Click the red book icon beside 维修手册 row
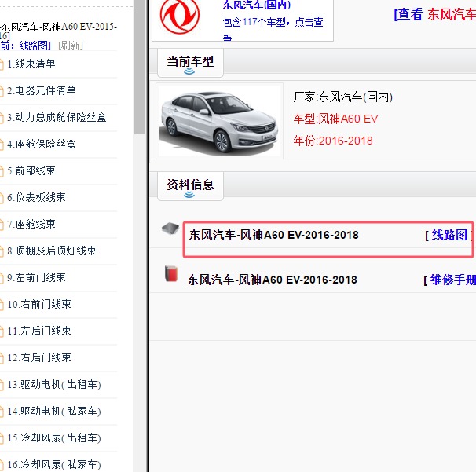 [171, 273]
